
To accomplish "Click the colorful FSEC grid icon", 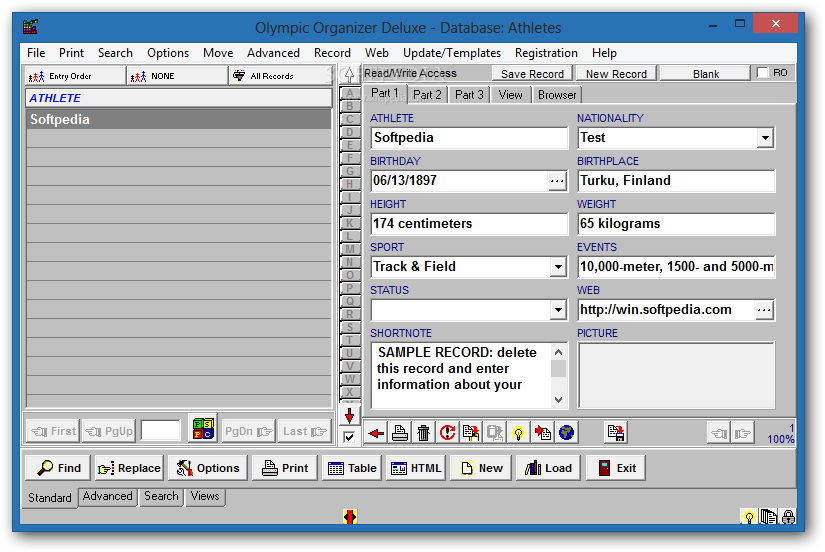I will (203, 429).
